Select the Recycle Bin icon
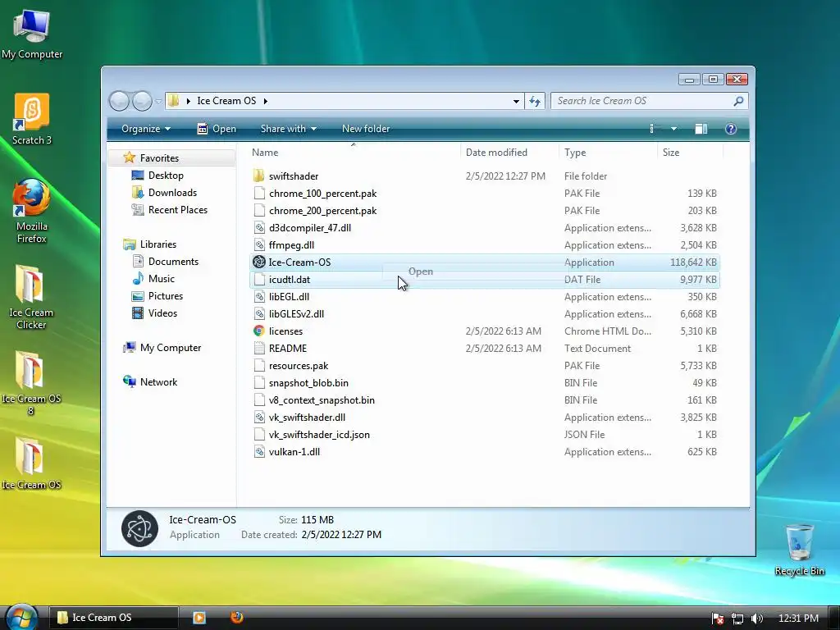The height and width of the screenshot is (630, 840). (x=799, y=550)
